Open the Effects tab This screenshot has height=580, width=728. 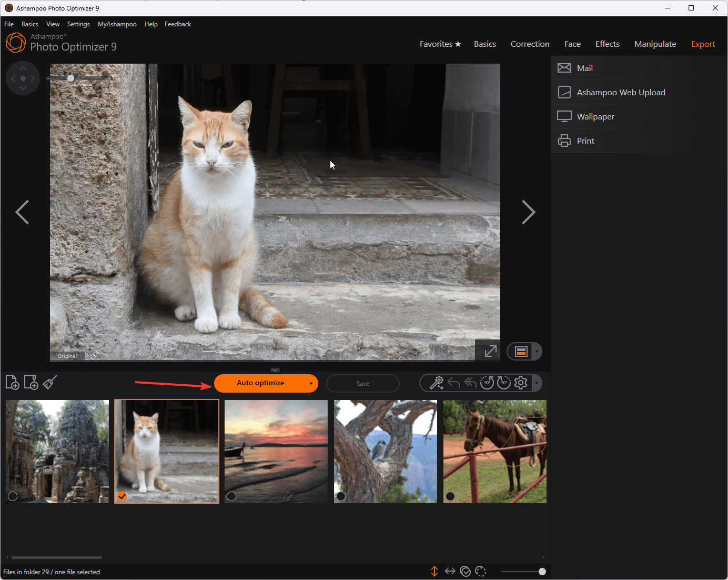point(607,44)
